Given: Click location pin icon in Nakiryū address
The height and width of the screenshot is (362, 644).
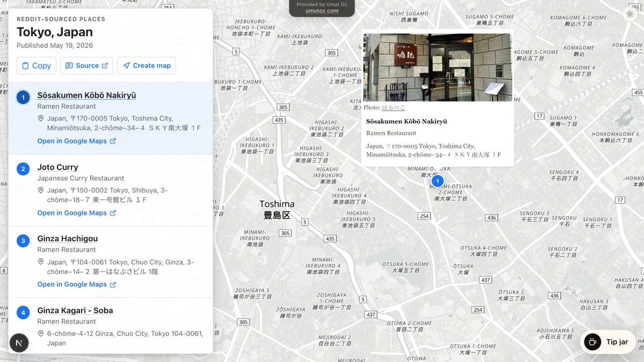Looking at the screenshot, I should click(41, 118).
